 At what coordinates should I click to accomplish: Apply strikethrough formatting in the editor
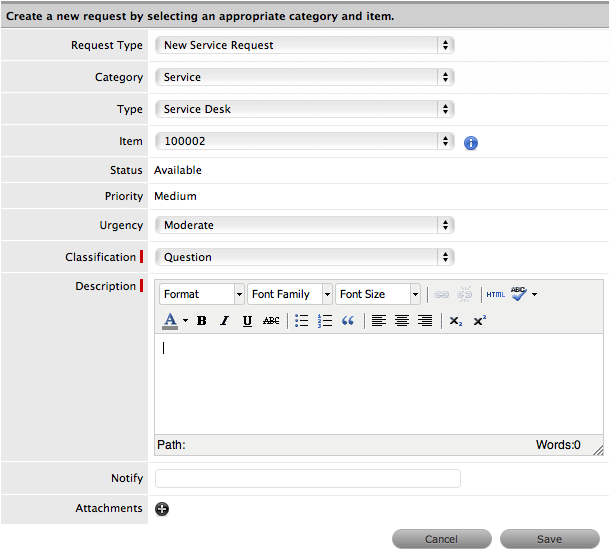point(271,321)
